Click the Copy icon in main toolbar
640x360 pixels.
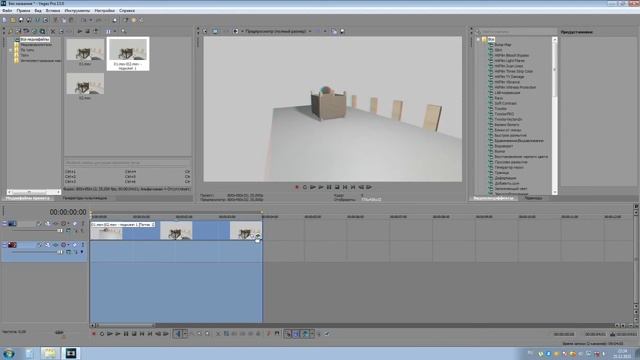pos(64,20)
